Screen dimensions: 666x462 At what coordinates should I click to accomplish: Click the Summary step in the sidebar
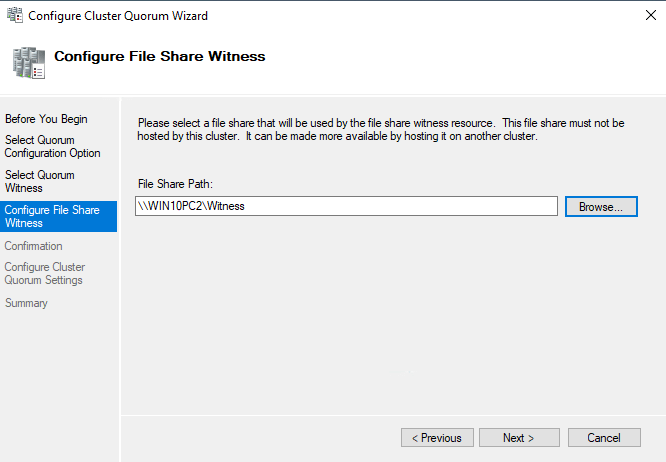[x=26, y=303]
